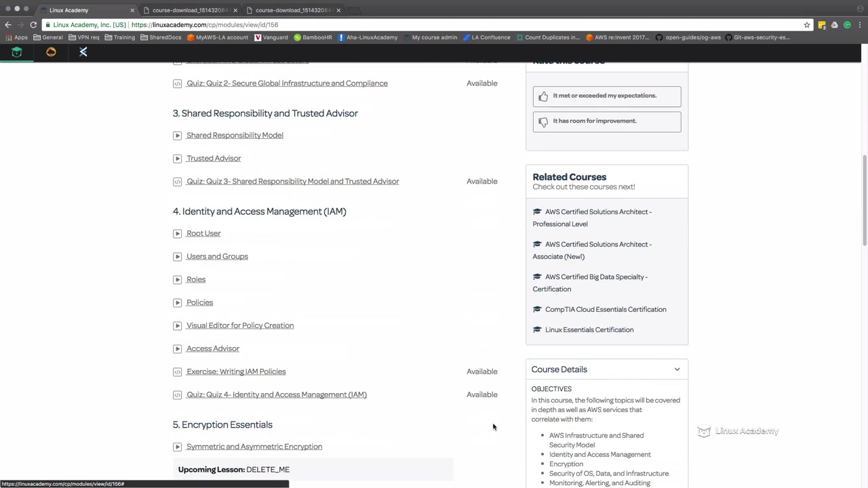
Task: Open the General bookmarks folder
Action: tap(47, 37)
